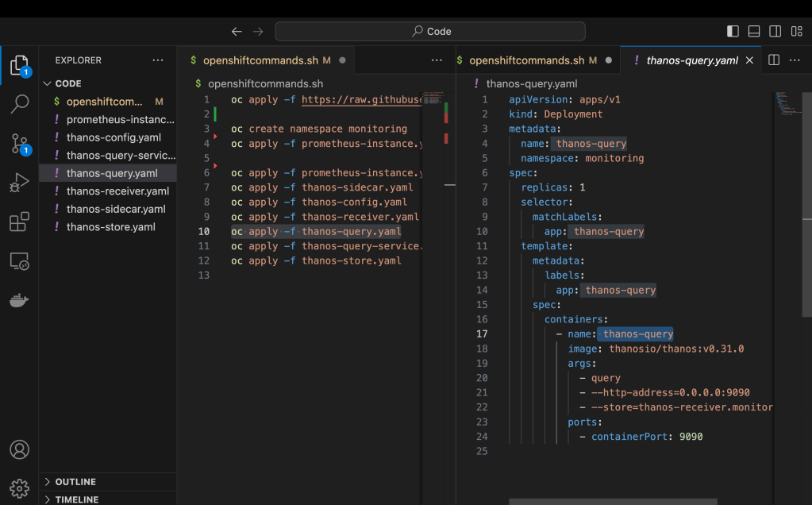Open thanos-query-service file in explorer
The height and width of the screenshot is (505, 812).
pyautogui.click(x=108, y=156)
